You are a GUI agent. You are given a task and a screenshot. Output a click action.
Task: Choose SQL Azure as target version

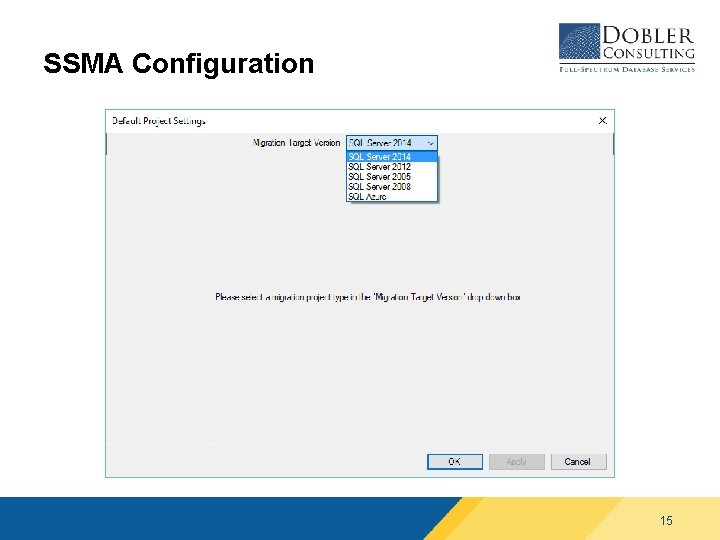tap(392, 197)
